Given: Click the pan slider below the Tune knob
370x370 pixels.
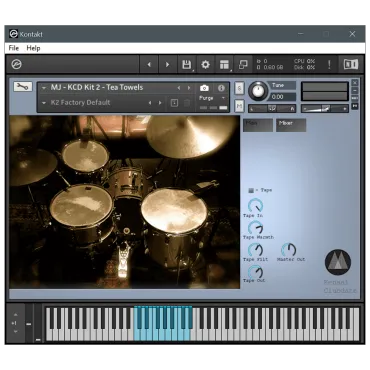Looking at the screenshot, I should coord(272,108).
